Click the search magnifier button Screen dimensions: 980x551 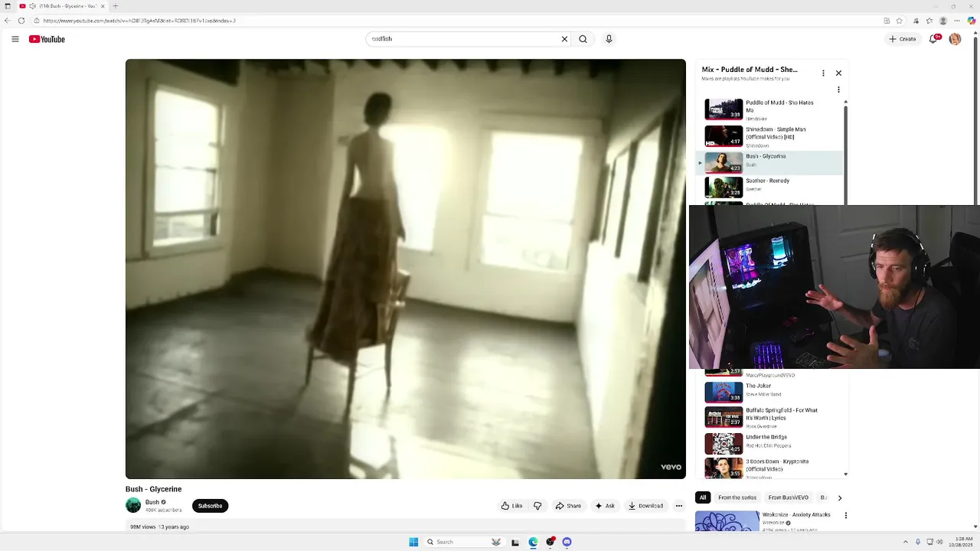[583, 39]
